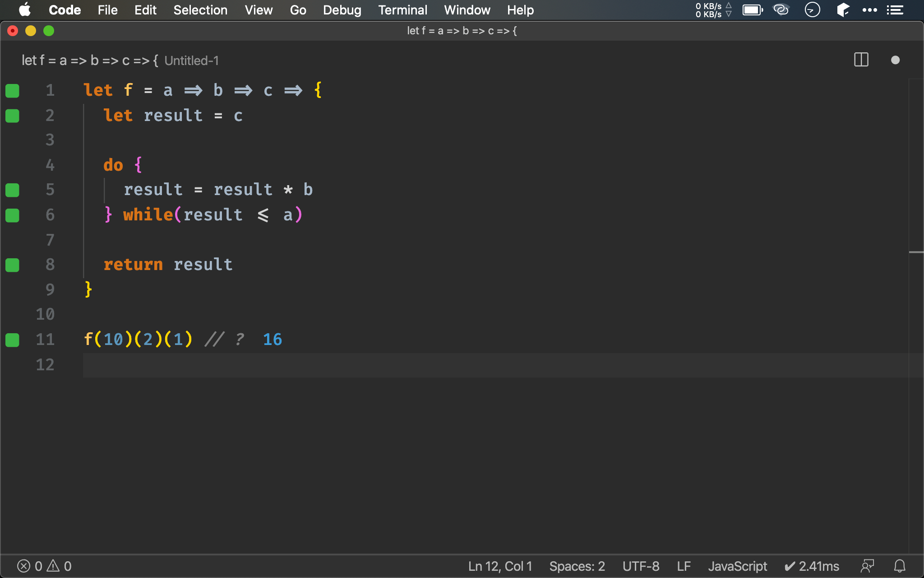
Task: Click the feedback smiley icon in status bar
Action: [867, 566]
